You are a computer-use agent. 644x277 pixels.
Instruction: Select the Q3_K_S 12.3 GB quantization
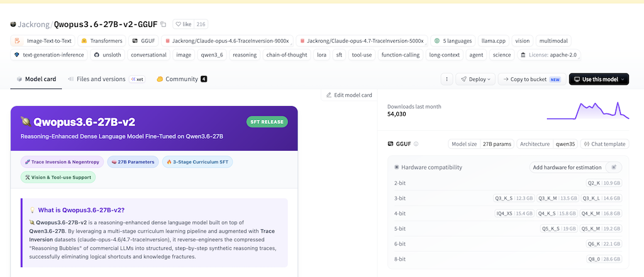(x=514, y=198)
